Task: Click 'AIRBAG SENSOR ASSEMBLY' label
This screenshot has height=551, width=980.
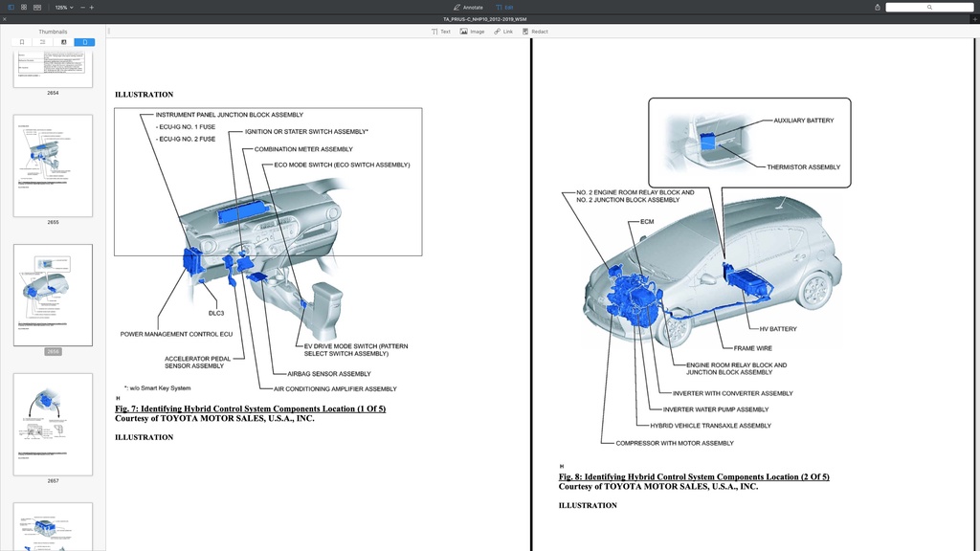Action: (329, 374)
